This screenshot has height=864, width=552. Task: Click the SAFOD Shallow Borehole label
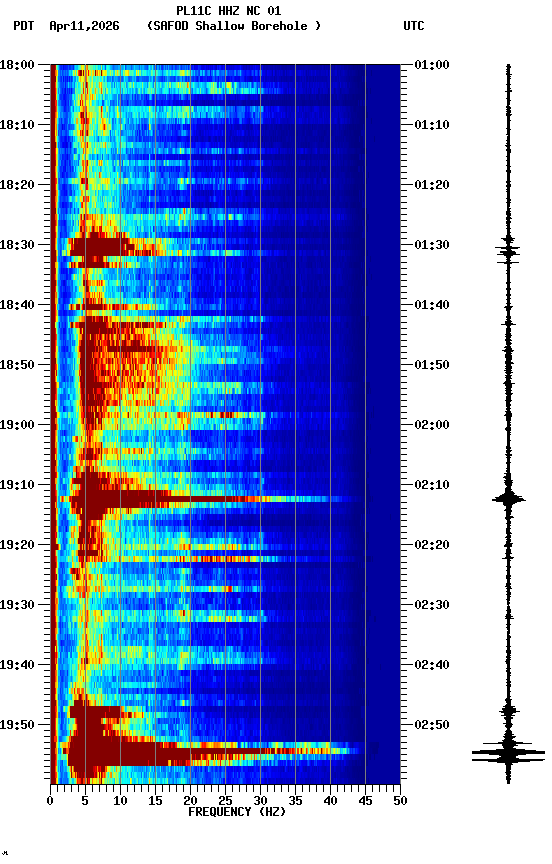point(234,26)
